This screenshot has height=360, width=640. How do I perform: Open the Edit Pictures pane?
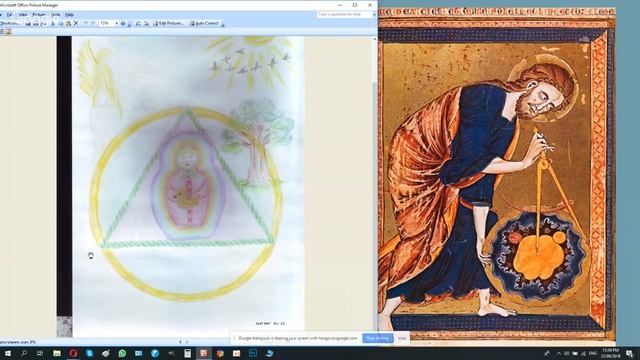click(x=168, y=24)
